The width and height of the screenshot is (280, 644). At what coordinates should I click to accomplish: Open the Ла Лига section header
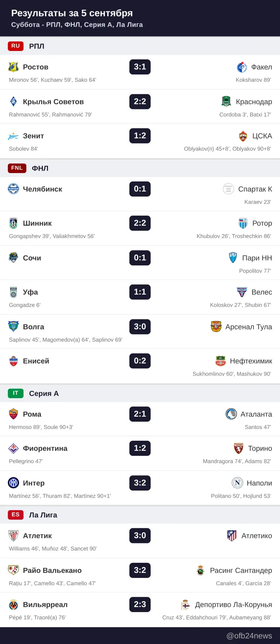pyautogui.click(x=140, y=515)
